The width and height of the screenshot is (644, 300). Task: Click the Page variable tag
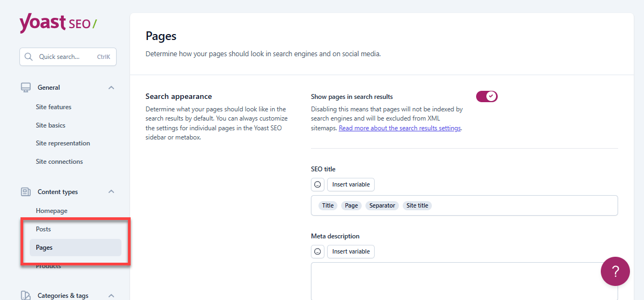(351, 205)
